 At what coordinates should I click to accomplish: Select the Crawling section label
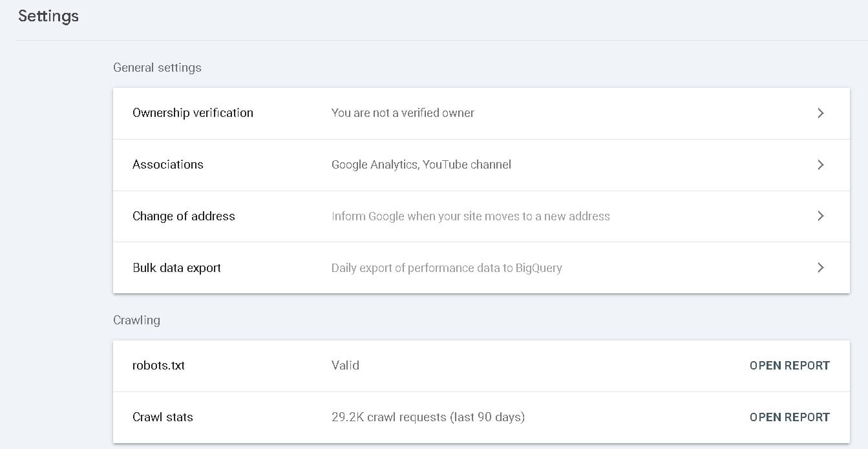[136, 320]
